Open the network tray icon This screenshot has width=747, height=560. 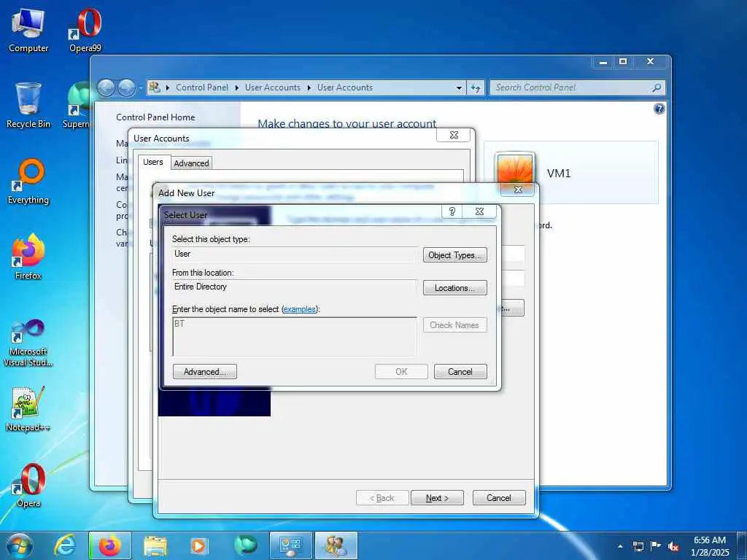click(x=638, y=546)
